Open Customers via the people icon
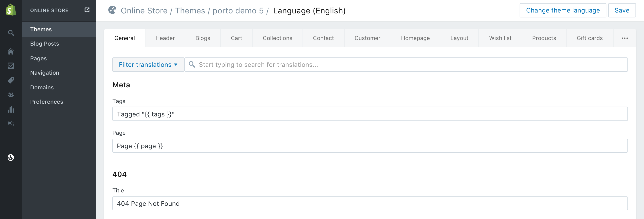This screenshot has width=644, height=219. point(11,95)
